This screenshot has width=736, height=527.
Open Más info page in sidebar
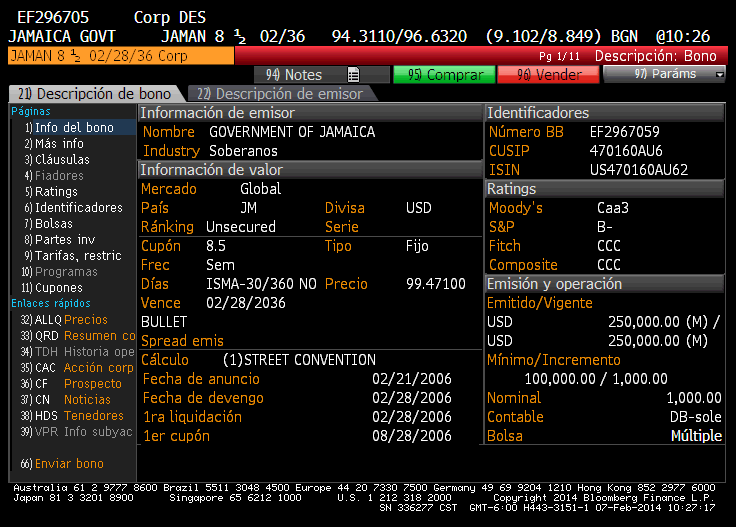coord(59,144)
